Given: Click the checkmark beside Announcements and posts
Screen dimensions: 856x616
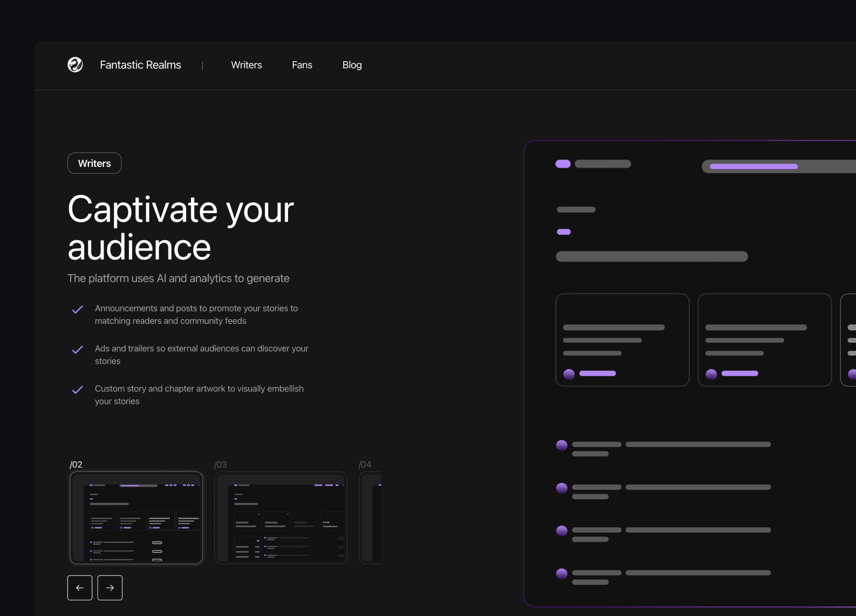Looking at the screenshot, I should point(78,309).
